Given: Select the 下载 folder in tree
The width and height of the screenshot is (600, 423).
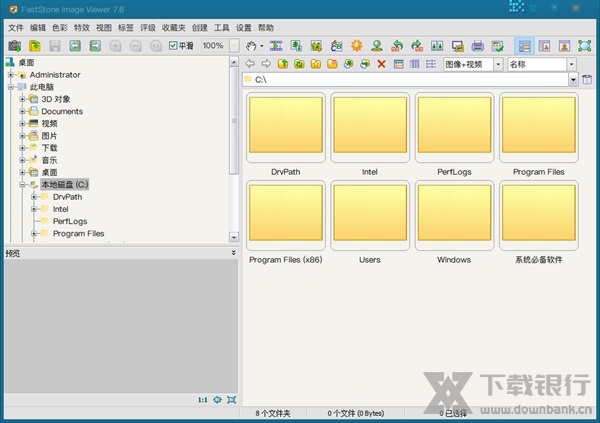Looking at the screenshot, I should [x=49, y=148].
